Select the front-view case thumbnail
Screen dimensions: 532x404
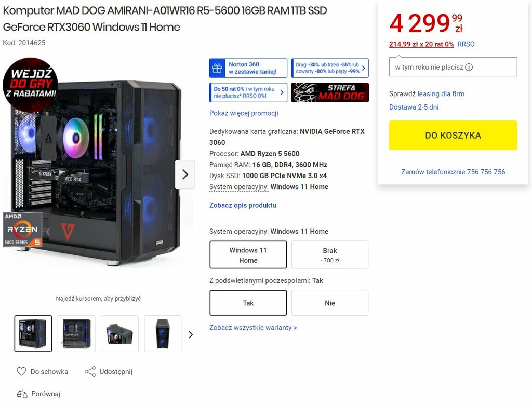pos(163,333)
